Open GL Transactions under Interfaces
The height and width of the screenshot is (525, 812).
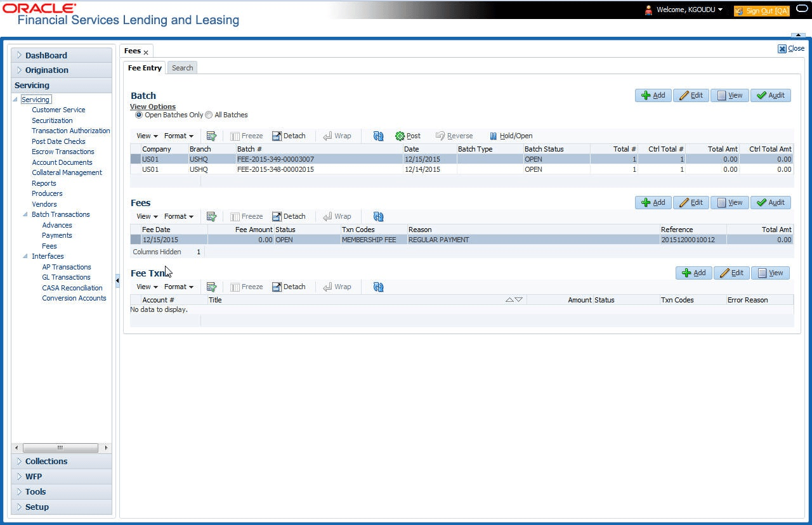[66, 277]
